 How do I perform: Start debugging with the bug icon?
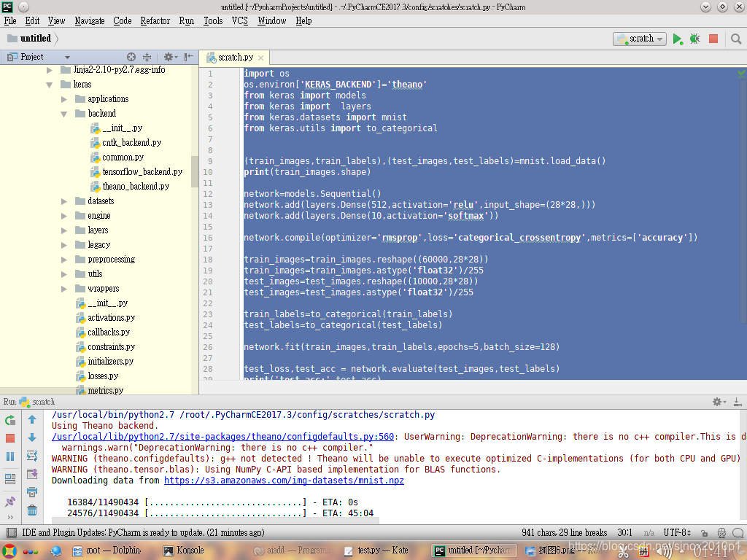tap(695, 39)
